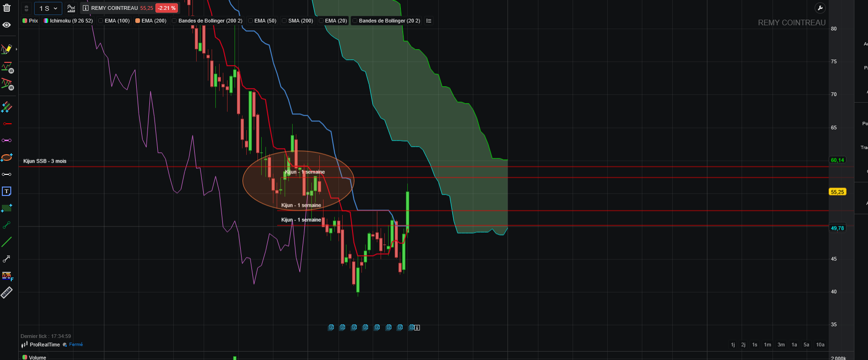Switch to the 3m time range
This screenshot has width=868, height=360.
pos(781,345)
